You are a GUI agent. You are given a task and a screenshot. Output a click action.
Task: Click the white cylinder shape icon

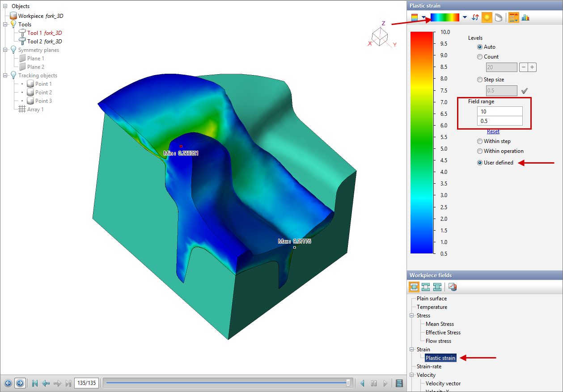498,17
